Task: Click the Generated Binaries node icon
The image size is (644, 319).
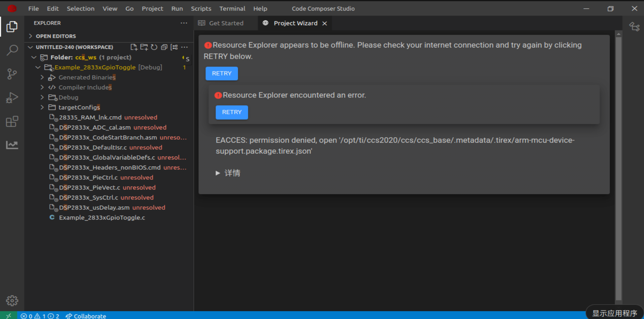Action: point(52,78)
